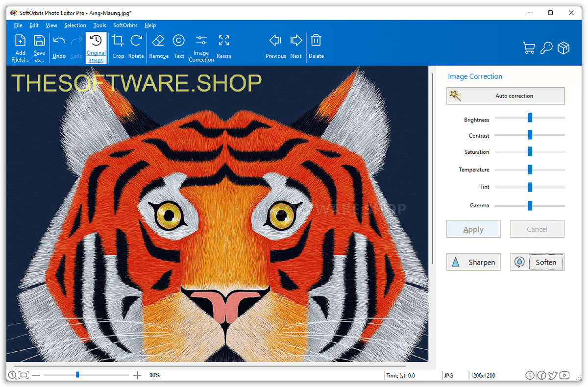Image resolution: width=588 pixels, height=387 pixels.
Task: Click the Saturation slider handle
Action: pyautogui.click(x=530, y=152)
